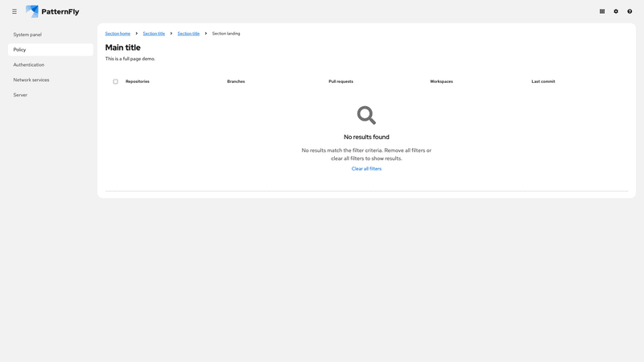Select the Server navigation item
Screen dimensions: 644x362
pyautogui.click(x=20, y=95)
